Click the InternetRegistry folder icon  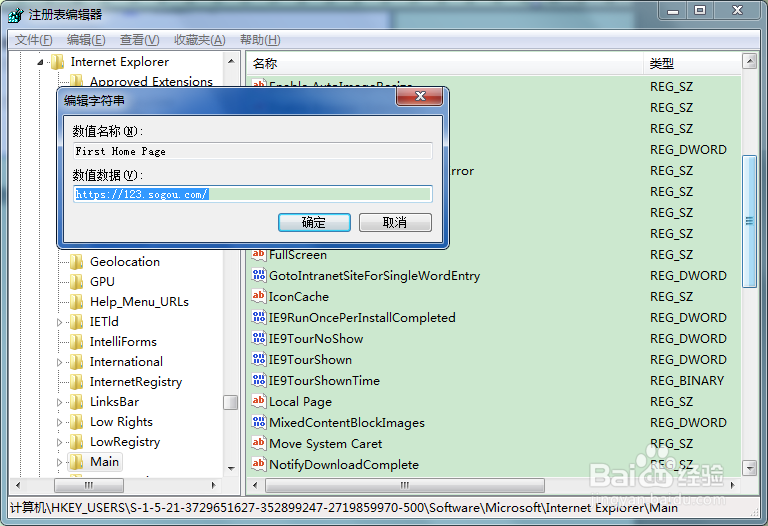[x=76, y=383]
